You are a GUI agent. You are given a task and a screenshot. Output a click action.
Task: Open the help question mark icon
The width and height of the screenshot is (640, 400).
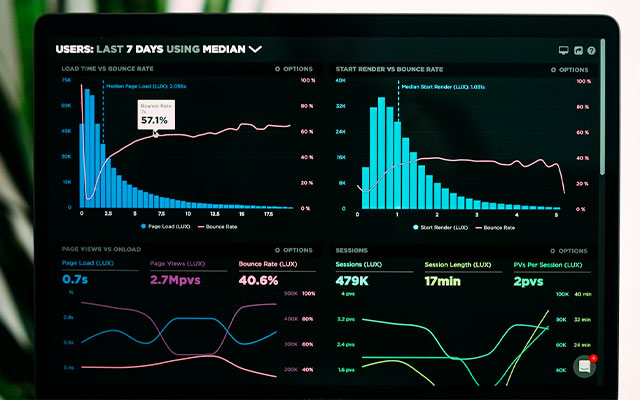point(591,51)
